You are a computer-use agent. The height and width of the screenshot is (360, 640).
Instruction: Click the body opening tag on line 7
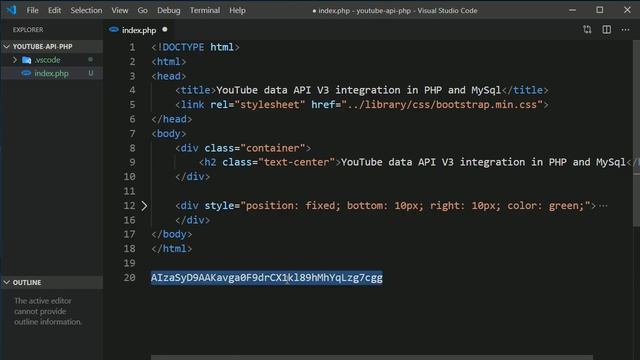[x=169, y=133]
